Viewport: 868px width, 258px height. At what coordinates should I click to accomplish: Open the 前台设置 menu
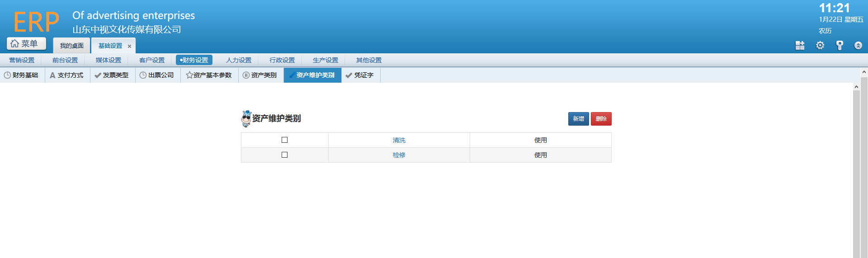point(65,60)
